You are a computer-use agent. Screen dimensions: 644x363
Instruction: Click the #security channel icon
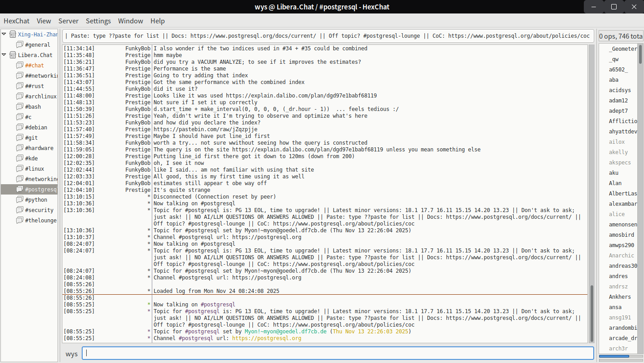point(19,210)
